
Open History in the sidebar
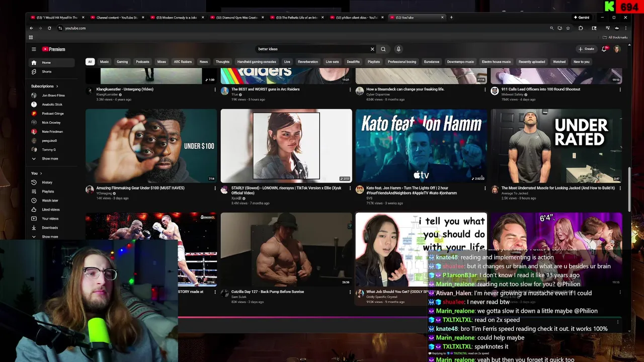(x=52, y=183)
